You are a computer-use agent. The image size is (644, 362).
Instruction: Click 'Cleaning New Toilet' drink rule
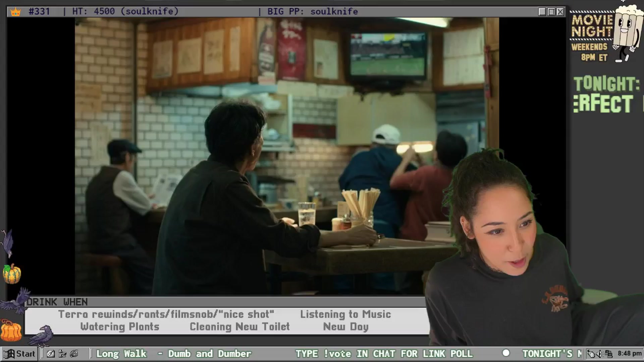[x=239, y=326]
